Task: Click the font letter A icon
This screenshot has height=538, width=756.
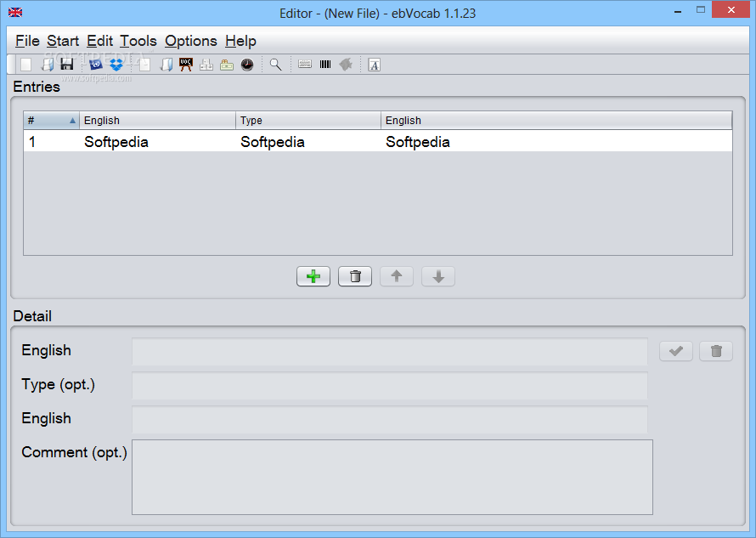Action: click(x=375, y=65)
